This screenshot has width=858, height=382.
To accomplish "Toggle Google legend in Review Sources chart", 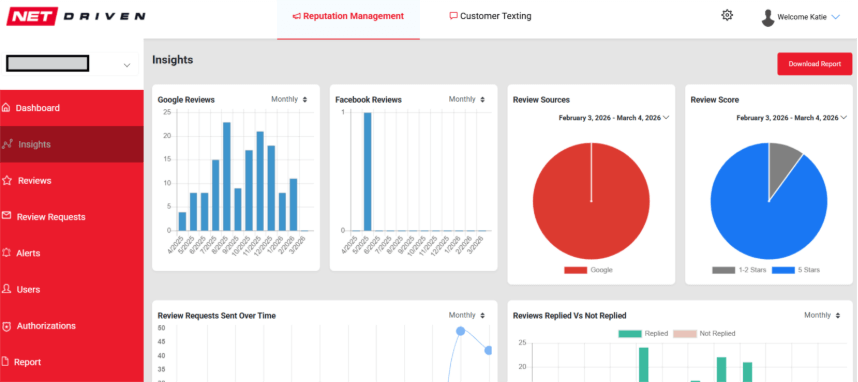I will (x=588, y=270).
